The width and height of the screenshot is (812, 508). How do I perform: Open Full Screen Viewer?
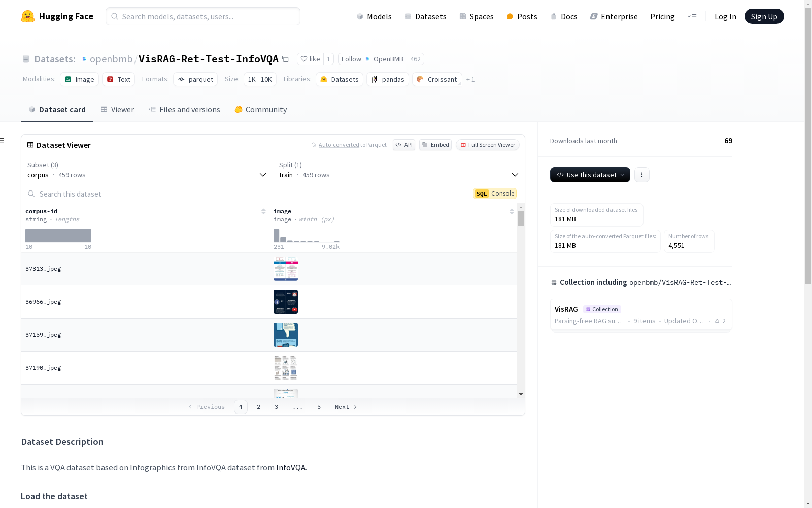(488, 145)
